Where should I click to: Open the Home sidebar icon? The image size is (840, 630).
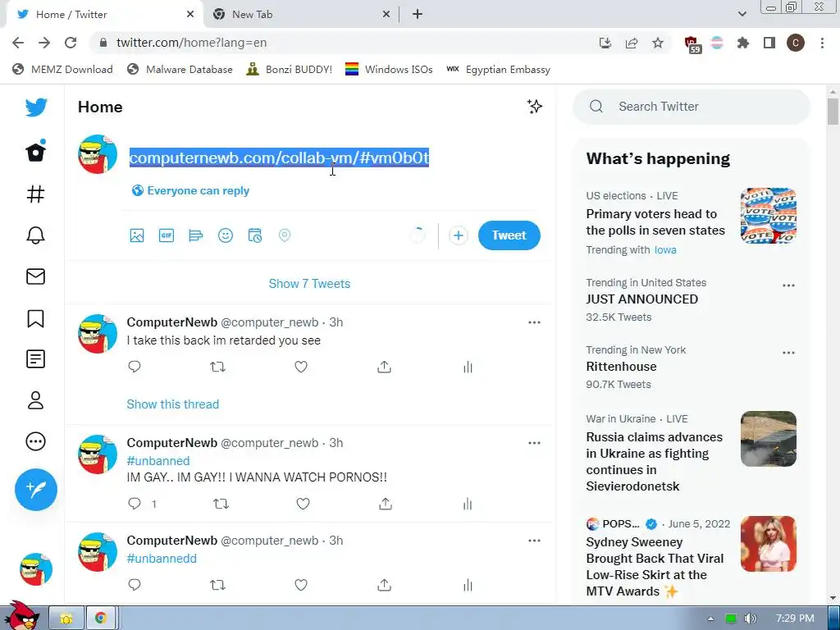coord(36,152)
